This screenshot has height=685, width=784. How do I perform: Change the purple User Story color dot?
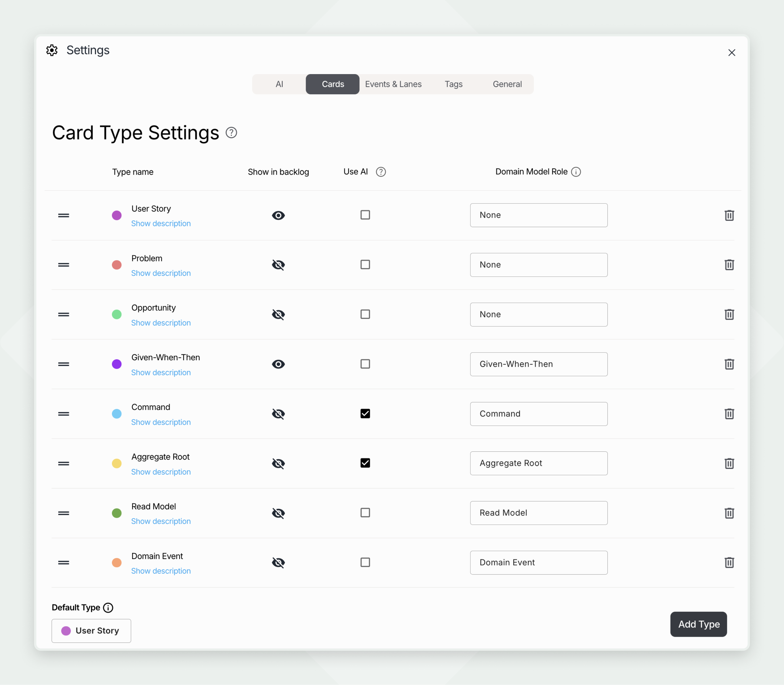[x=117, y=215]
